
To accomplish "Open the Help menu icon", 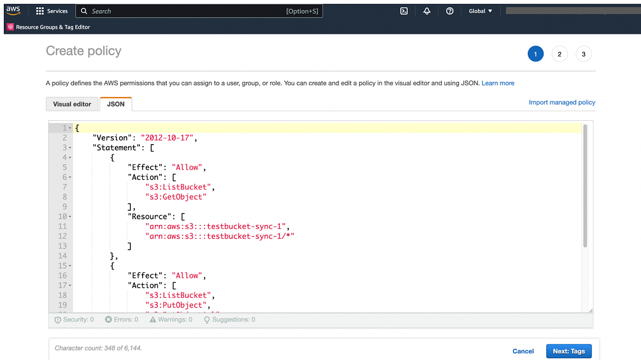I will (x=450, y=11).
